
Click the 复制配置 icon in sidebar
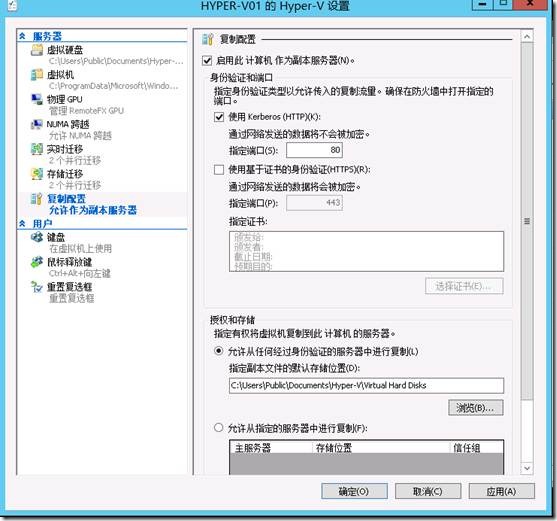(x=37, y=199)
